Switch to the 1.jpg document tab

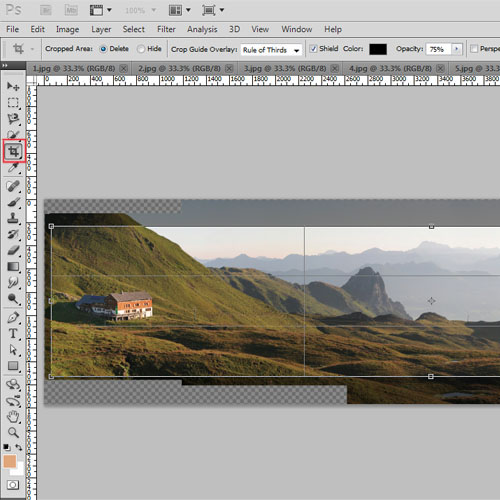(x=73, y=69)
